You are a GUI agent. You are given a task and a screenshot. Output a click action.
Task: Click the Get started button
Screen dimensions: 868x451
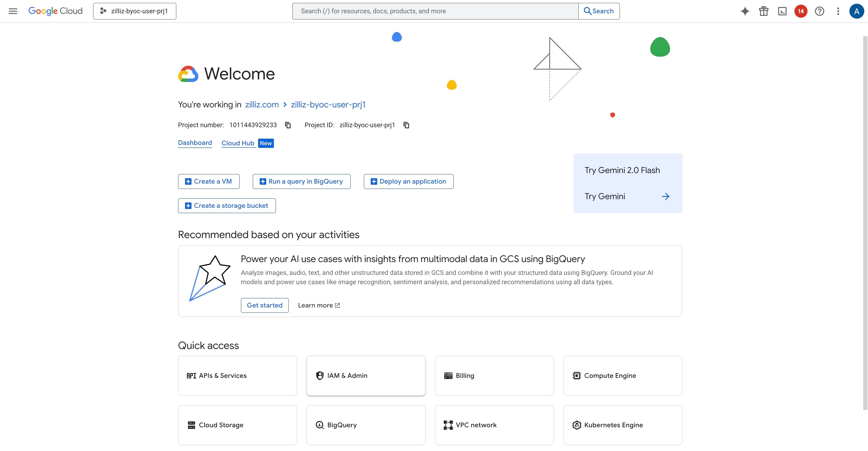point(265,305)
